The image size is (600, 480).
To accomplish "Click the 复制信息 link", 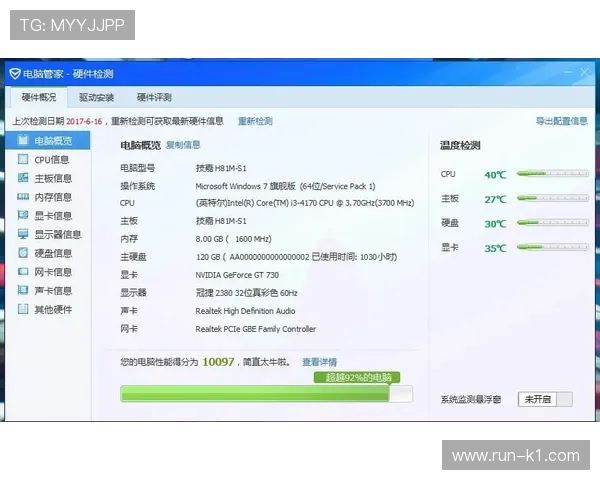I will [183, 145].
